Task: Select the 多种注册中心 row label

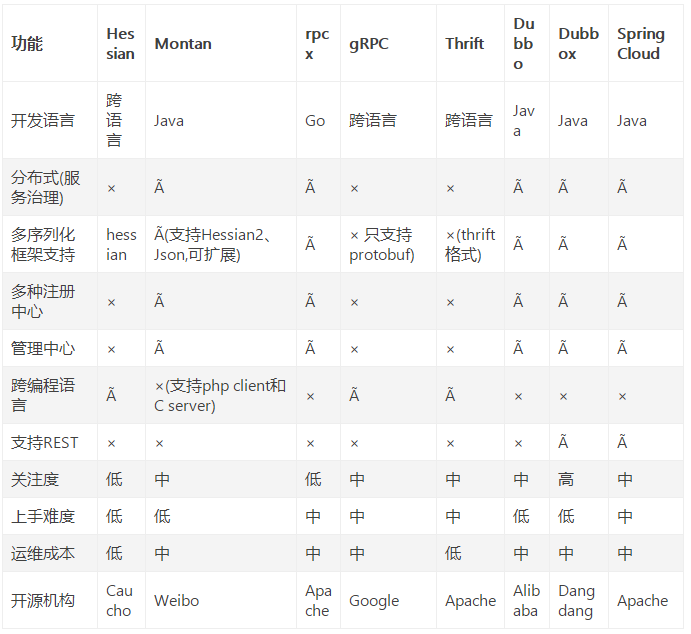Action: [43, 301]
